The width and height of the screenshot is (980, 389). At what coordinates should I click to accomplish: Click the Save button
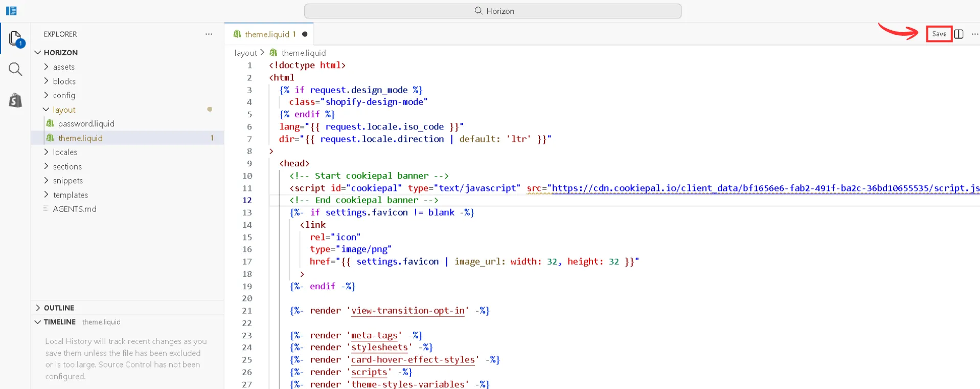pyautogui.click(x=939, y=34)
